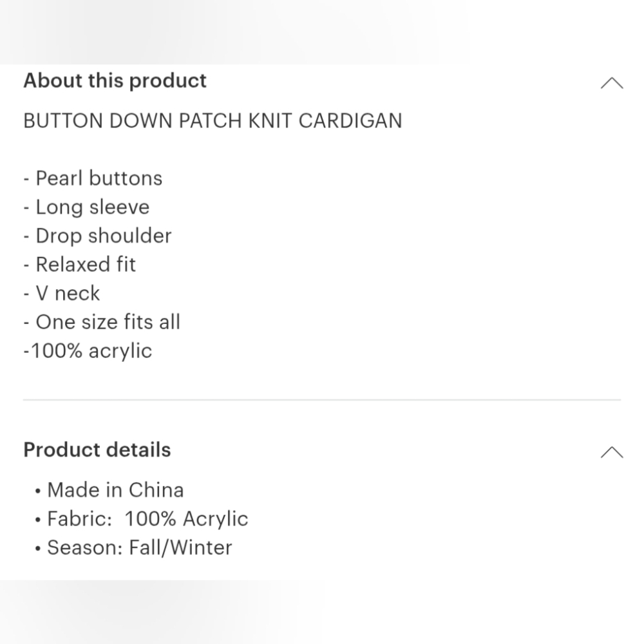Select the V neck feature text
The image size is (644, 644).
pyautogui.click(x=62, y=294)
